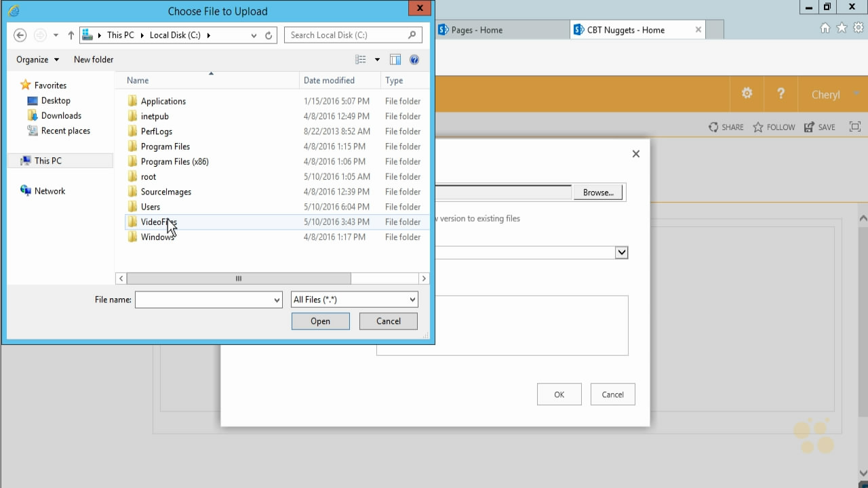Click the scroll left arrow of file list
Viewport: 868px width, 488px height.
(x=121, y=279)
